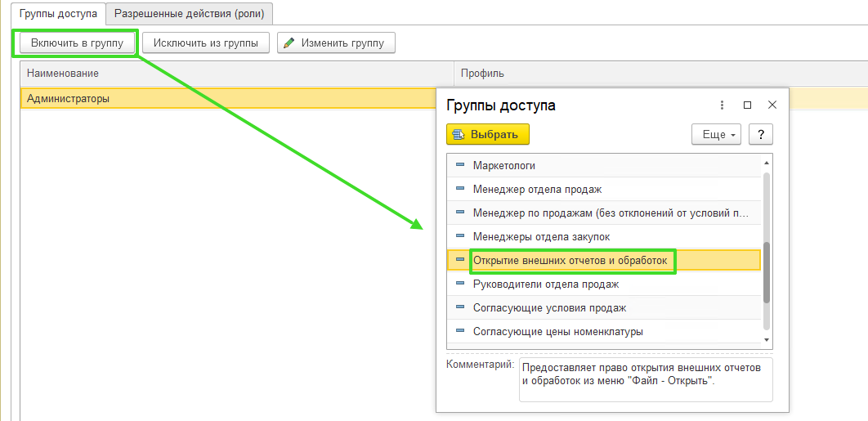Click the item icon beside Менеджер по продажам
The height and width of the screenshot is (421, 868).
click(460, 213)
